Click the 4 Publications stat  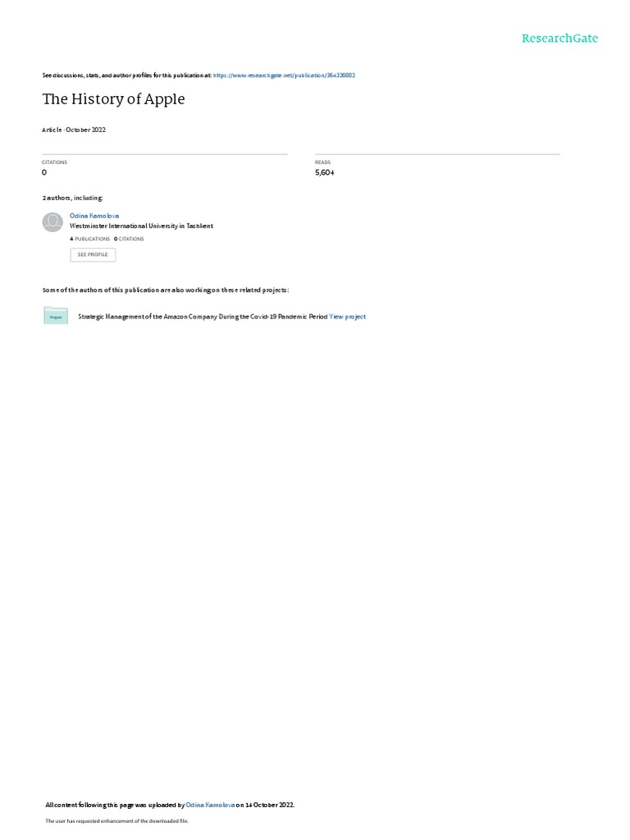pyautogui.click(x=90, y=239)
